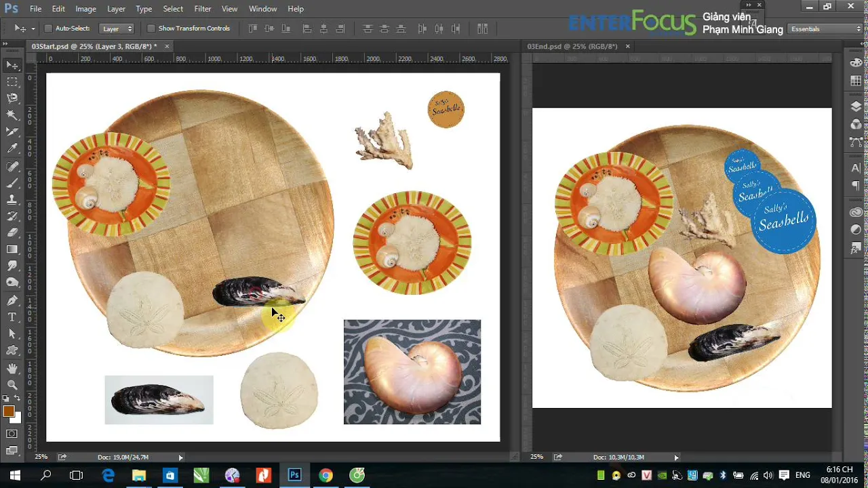Expand 03Start status bar info arrow
Screen dimensions: 868x488
[180, 457]
